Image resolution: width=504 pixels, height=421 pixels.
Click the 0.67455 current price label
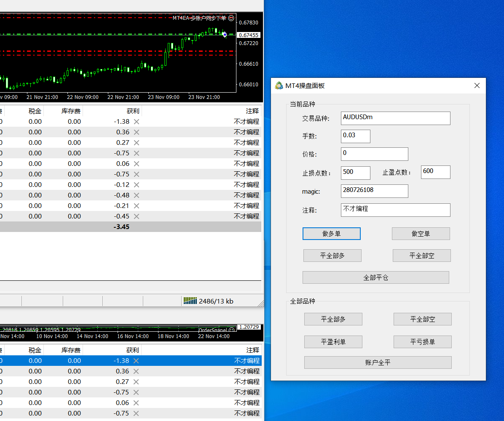pyautogui.click(x=249, y=35)
